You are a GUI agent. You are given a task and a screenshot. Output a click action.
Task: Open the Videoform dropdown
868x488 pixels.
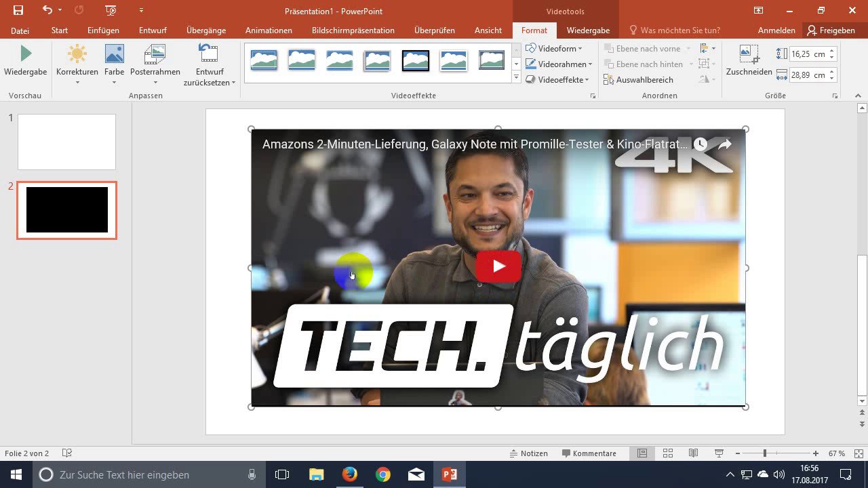pyautogui.click(x=555, y=49)
